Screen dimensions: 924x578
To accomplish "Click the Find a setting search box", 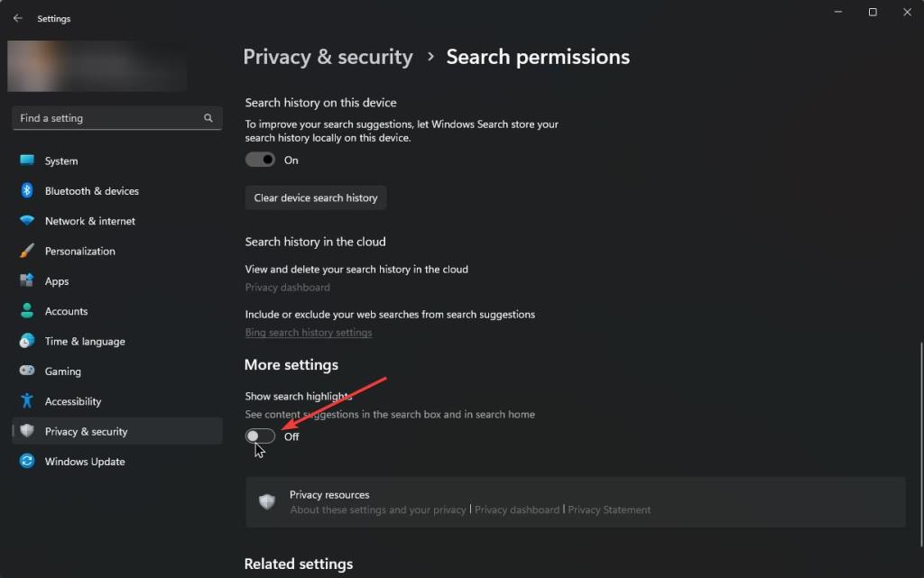I will point(108,118).
